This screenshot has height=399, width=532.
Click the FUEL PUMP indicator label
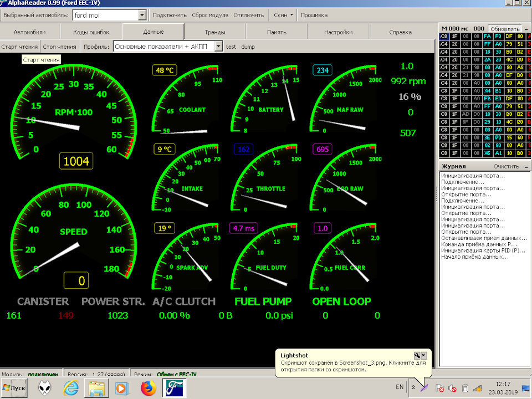[263, 301]
